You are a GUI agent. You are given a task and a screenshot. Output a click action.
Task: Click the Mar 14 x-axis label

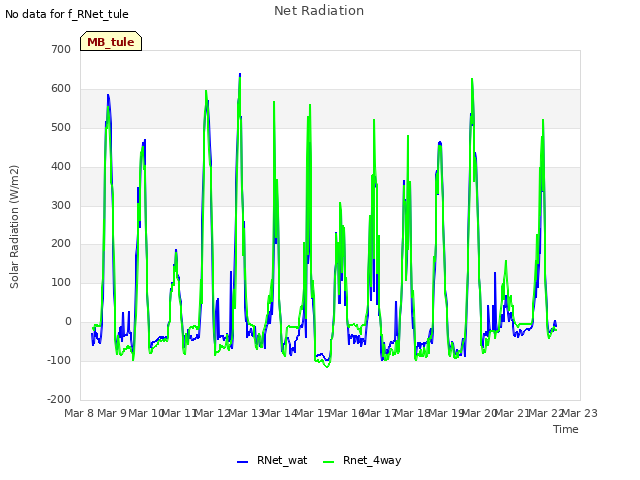click(279, 413)
